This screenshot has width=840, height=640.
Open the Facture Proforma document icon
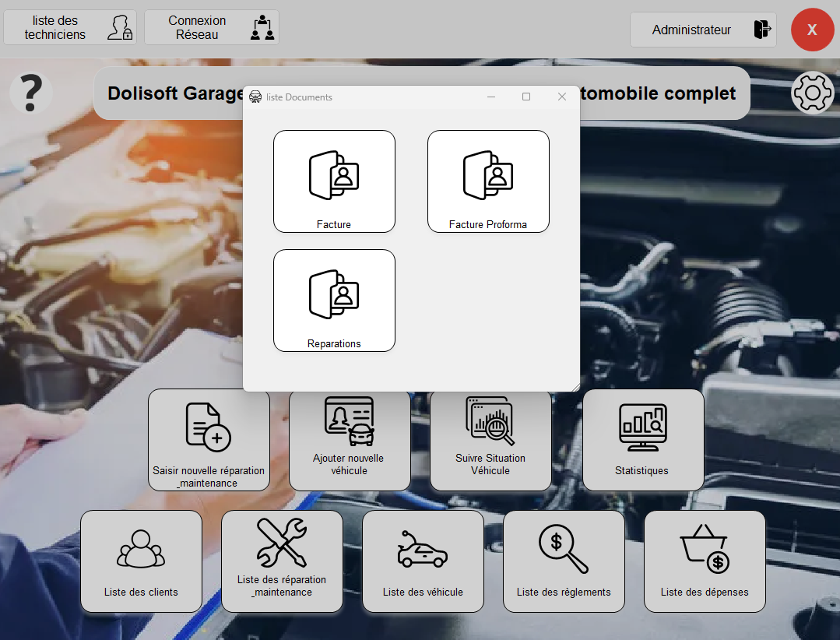click(x=488, y=181)
